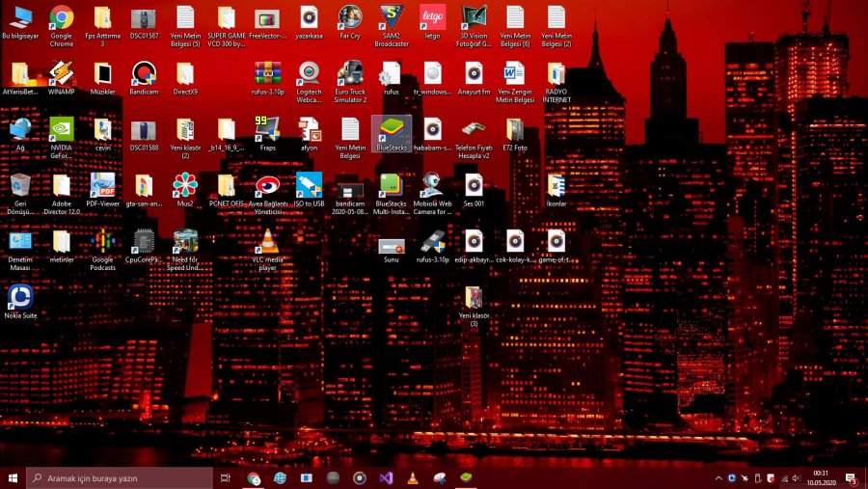Select the Logitech Webcam shortcut
868x489 pixels.
(309, 83)
